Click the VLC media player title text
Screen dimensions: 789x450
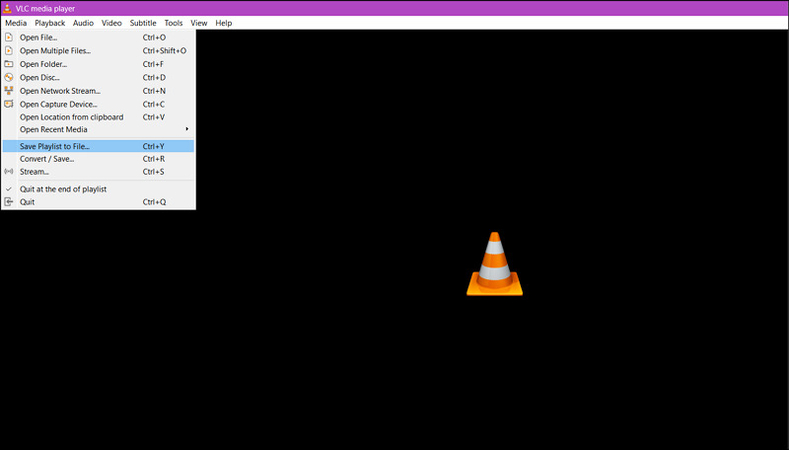[x=45, y=9]
